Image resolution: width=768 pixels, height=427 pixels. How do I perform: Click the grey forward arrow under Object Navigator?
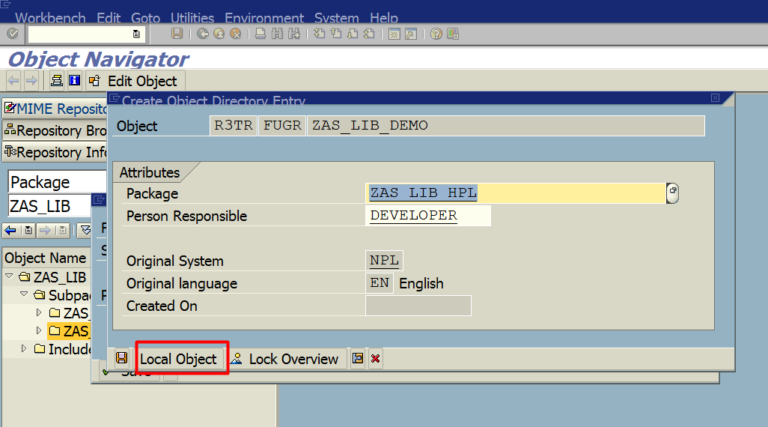point(31,80)
